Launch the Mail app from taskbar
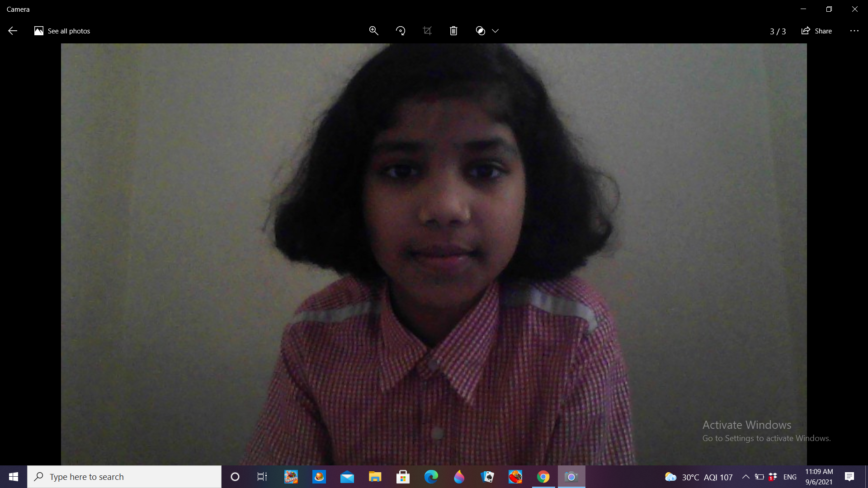 pos(347,477)
